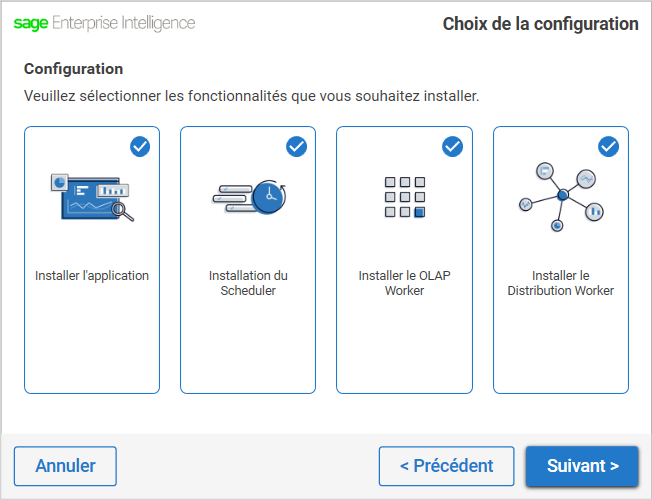Click the Distribution Worker network diagram icon

coord(561,197)
